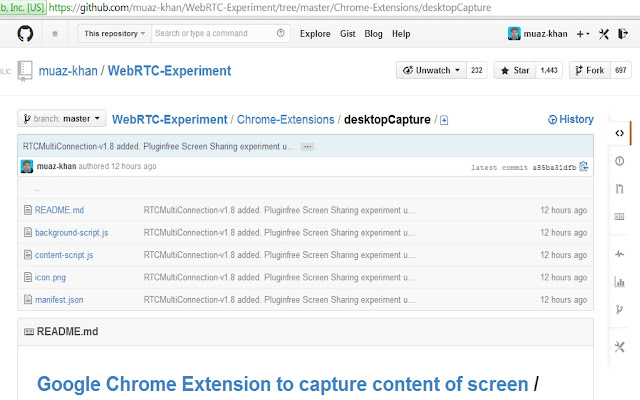View the 1,443 stargazers count

549,70
